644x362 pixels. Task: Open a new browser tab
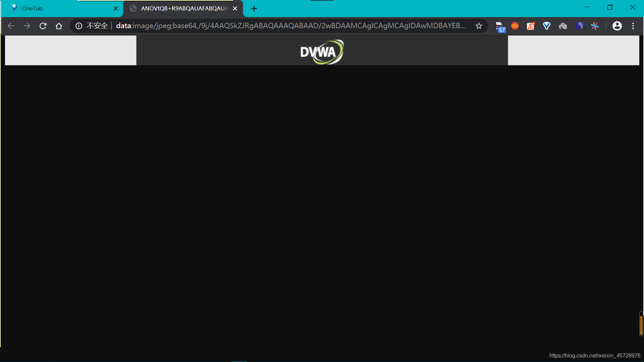(254, 8)
